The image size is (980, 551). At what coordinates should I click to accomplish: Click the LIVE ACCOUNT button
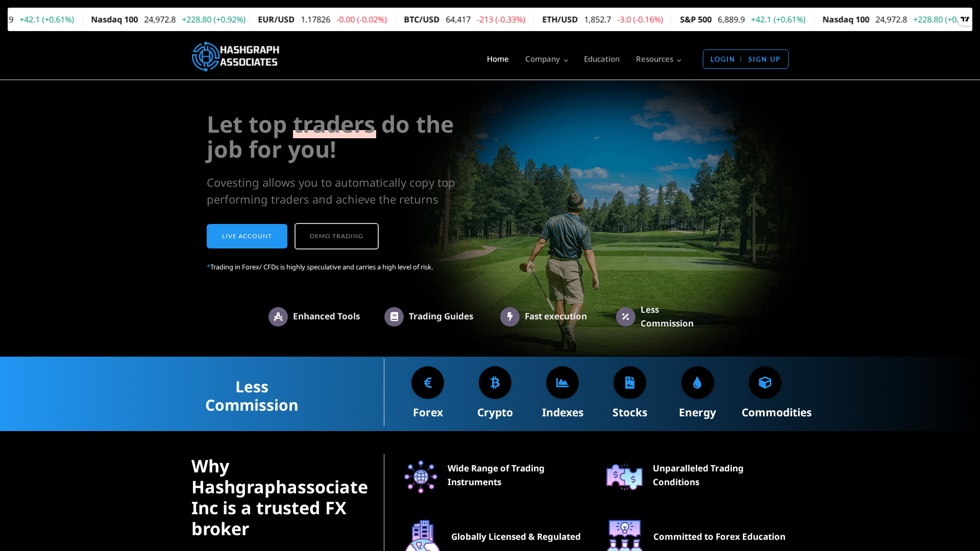(x=247, y=236)
